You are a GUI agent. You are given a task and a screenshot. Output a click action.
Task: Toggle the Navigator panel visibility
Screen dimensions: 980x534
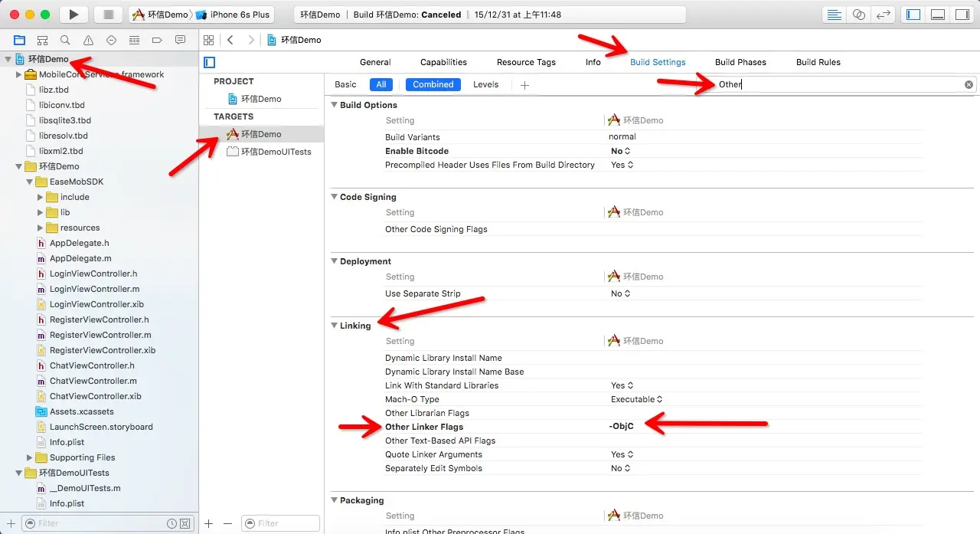[x=913, y=15]
